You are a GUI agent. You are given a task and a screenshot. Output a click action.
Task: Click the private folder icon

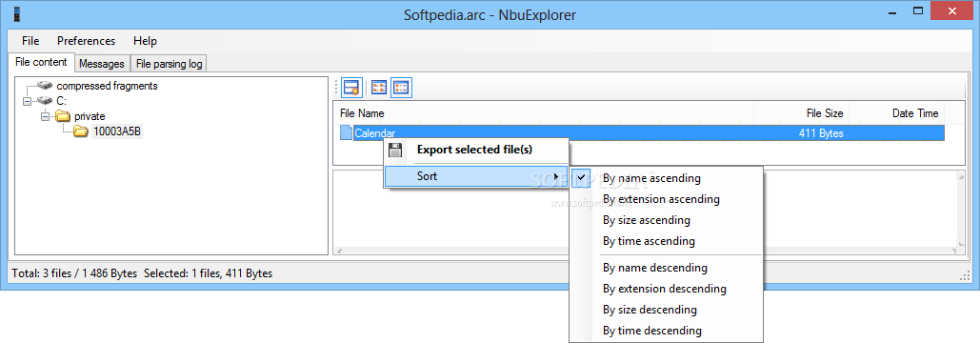(63, 115)
